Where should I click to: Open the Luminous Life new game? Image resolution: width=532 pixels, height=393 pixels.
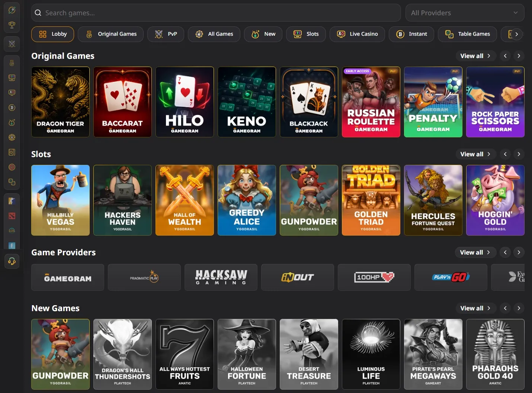(x=371, y=354)
